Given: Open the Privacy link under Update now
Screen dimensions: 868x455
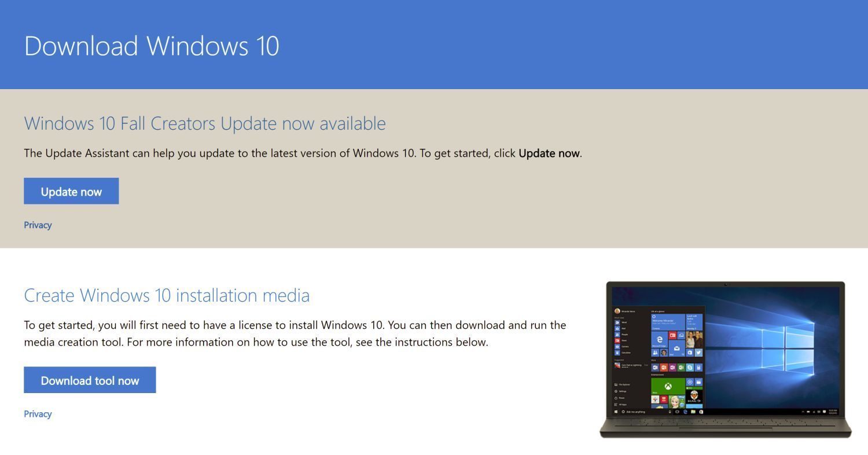Looking at the screenshot, I should point(38,225).
